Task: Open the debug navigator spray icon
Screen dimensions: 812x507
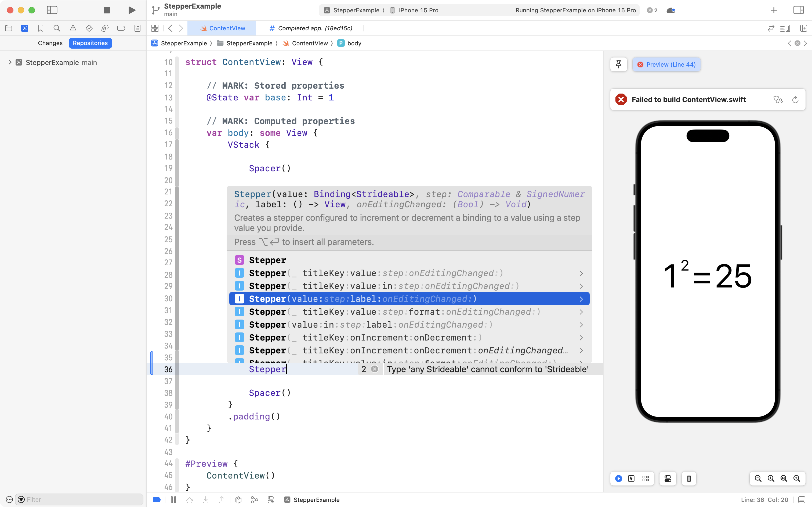Action: coord(105,28)
